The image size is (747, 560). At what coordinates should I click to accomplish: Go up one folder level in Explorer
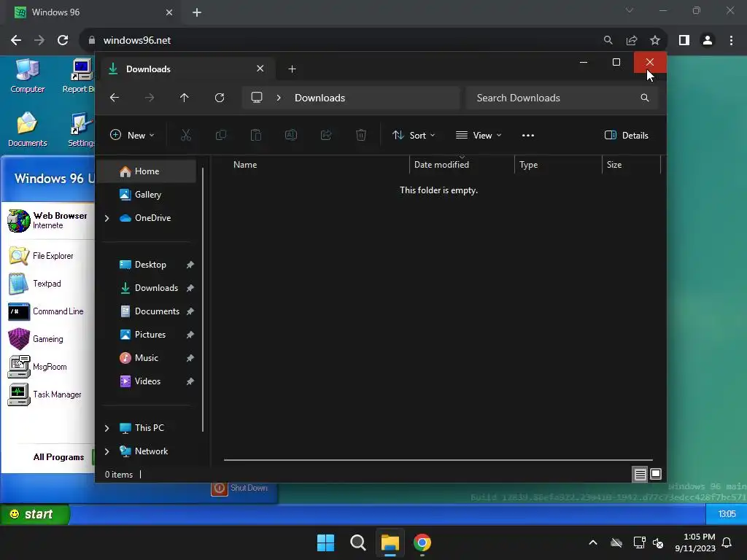[185, 98]
